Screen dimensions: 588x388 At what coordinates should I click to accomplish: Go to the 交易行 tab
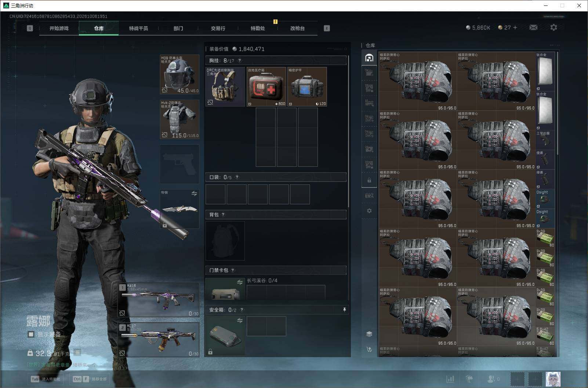click(218, 28)
